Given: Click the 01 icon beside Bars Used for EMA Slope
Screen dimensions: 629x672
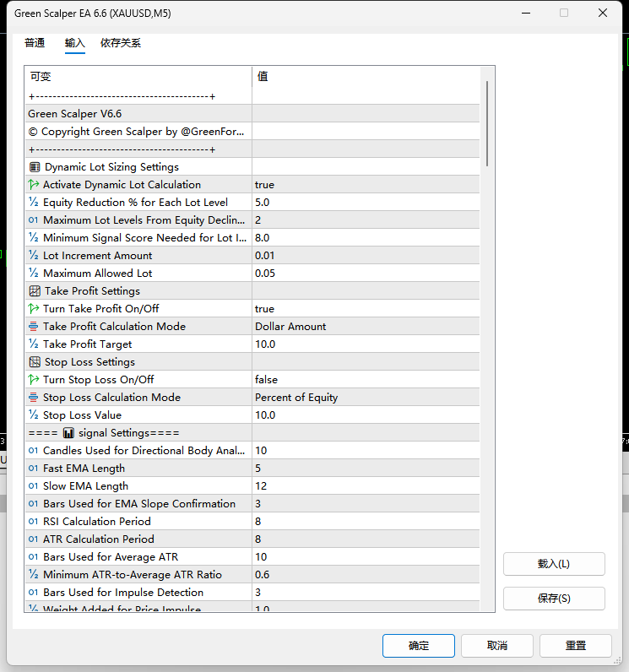Looking at the screenshot, I should [x=34, y=503].
